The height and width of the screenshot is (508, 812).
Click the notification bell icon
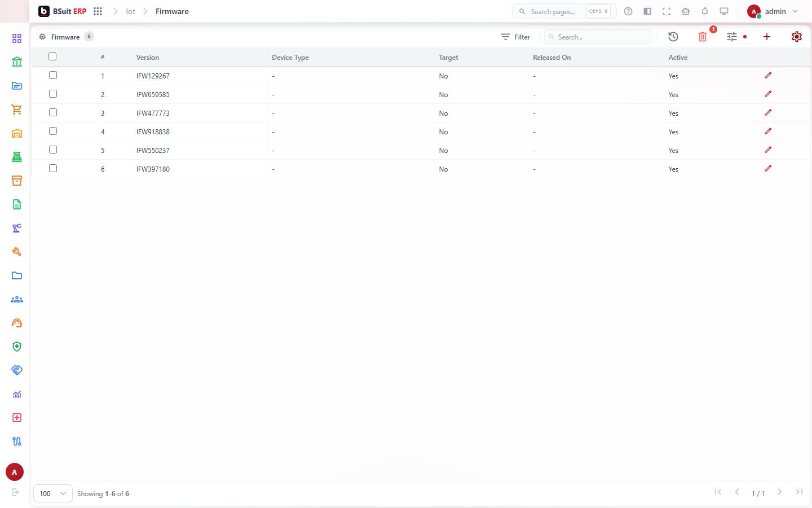coord(705,11)
